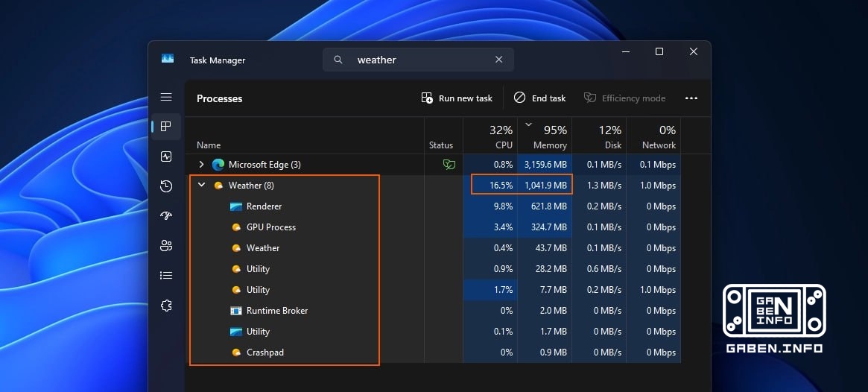
Task: Click the search magnifier icon
Action: click(x=338, y=60)
